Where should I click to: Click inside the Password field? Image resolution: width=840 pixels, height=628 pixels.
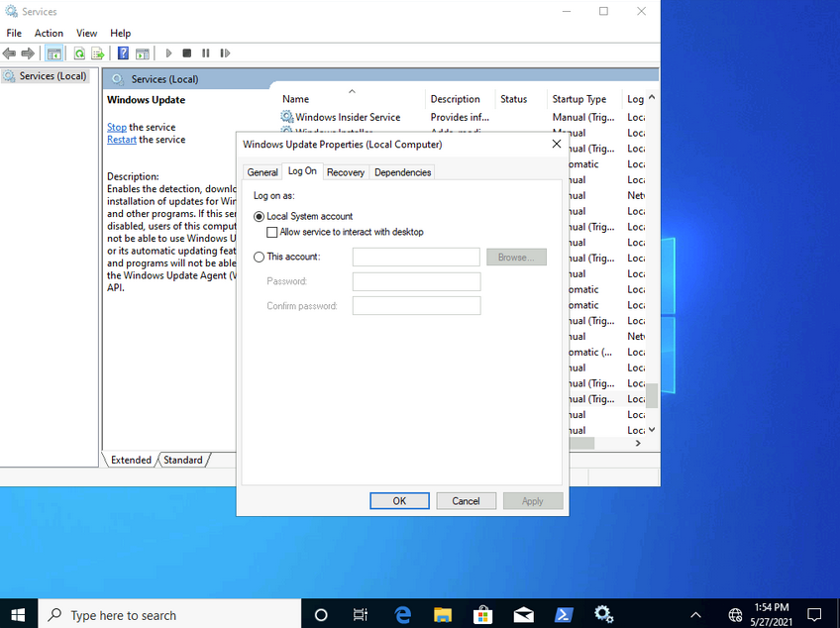(x=415, y=281)
